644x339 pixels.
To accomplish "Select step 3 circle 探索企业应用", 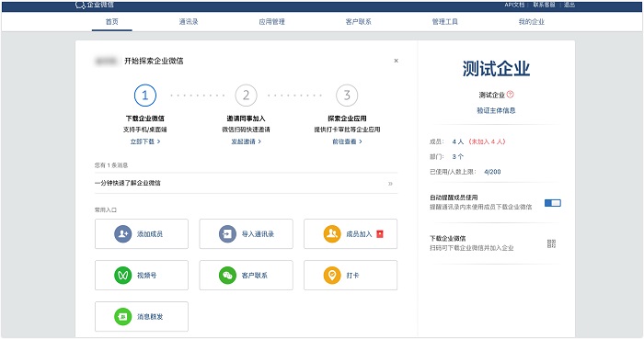I will coord(347,96).
